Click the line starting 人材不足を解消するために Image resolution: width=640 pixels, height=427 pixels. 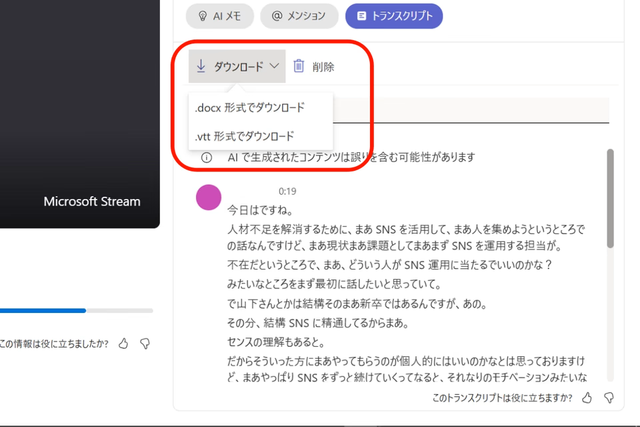click(406, 238)
